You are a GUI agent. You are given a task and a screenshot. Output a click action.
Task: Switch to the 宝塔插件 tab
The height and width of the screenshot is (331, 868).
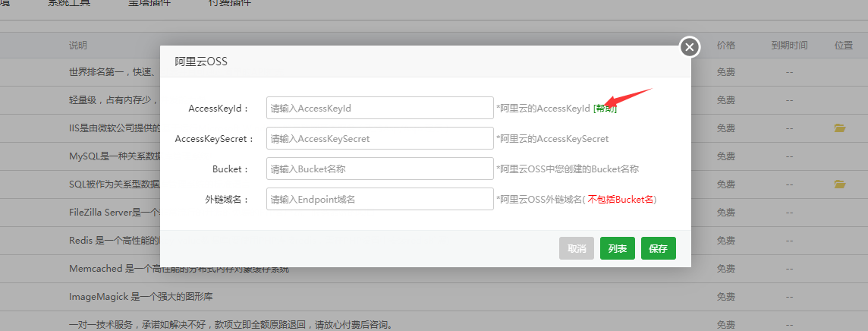coord(149,3)
